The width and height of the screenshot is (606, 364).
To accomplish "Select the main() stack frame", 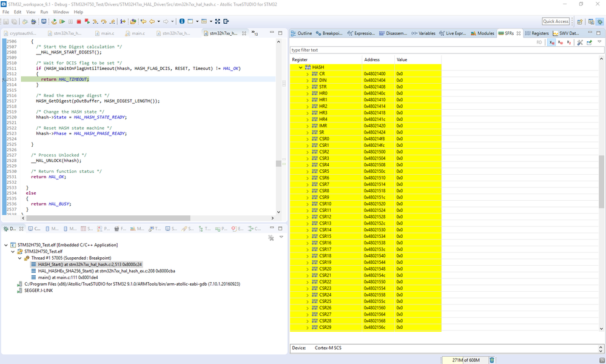I will (x=67, y=277).
